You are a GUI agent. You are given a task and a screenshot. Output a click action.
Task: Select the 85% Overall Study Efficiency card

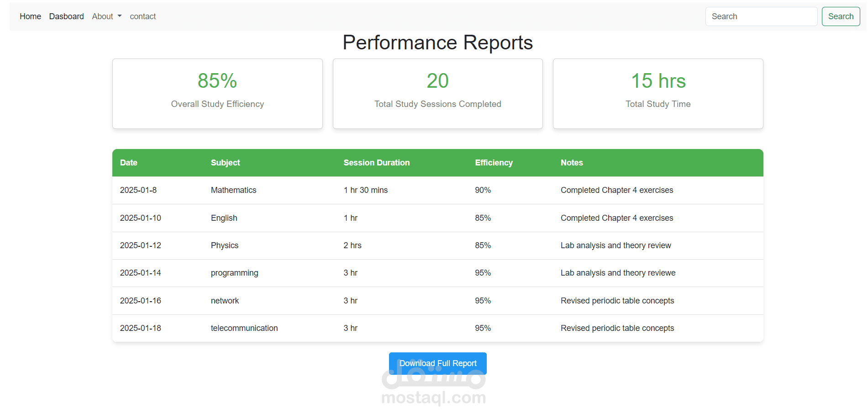click(217, 93)
